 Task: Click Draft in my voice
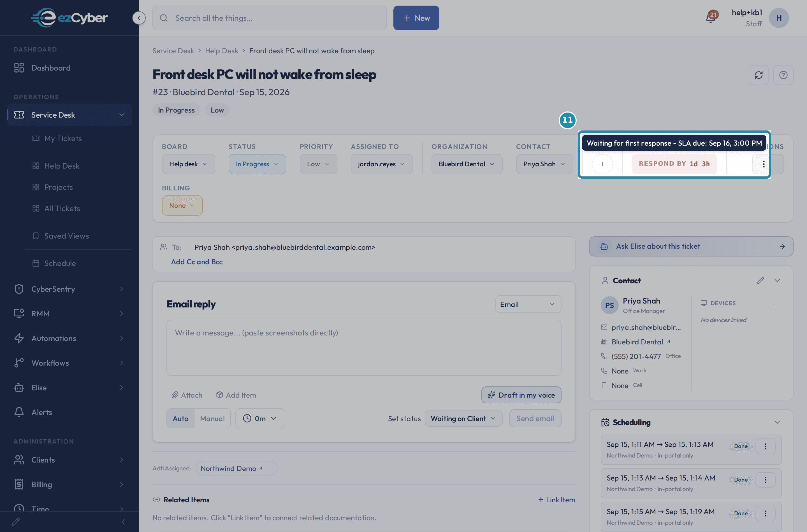coord(521,395)
